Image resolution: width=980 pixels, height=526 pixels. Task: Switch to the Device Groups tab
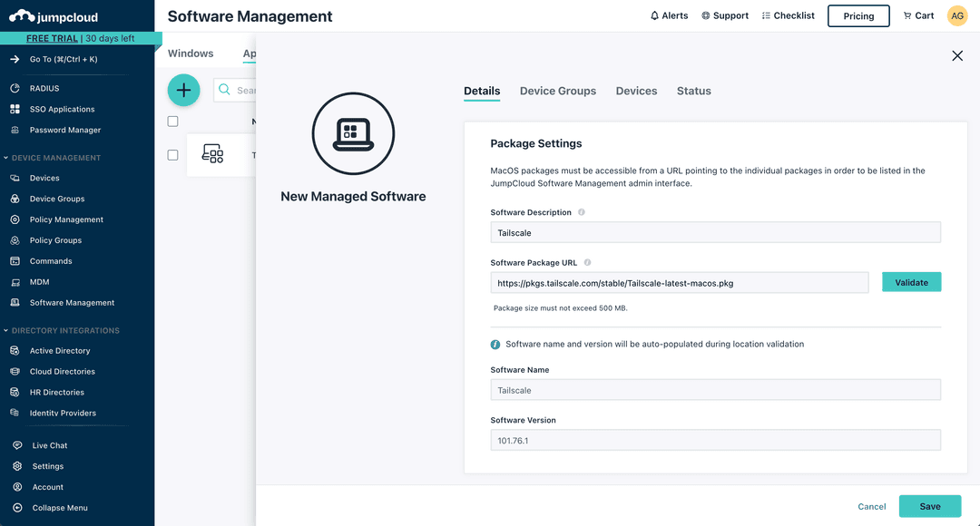pos(557,91)
